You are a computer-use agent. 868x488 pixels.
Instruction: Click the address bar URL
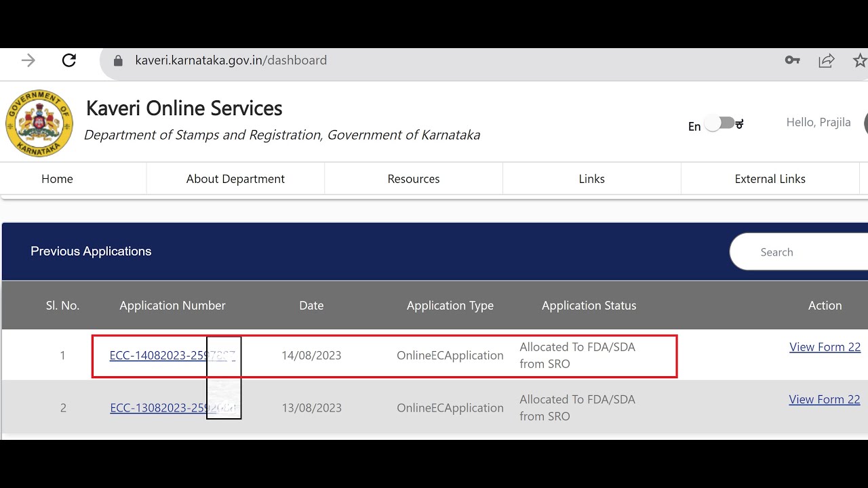tap(231, 60)
